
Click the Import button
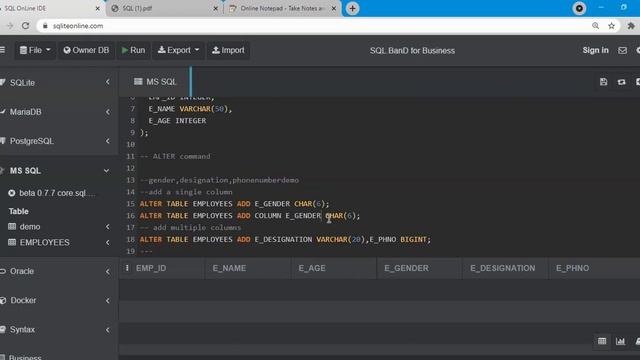click(228, 50)
